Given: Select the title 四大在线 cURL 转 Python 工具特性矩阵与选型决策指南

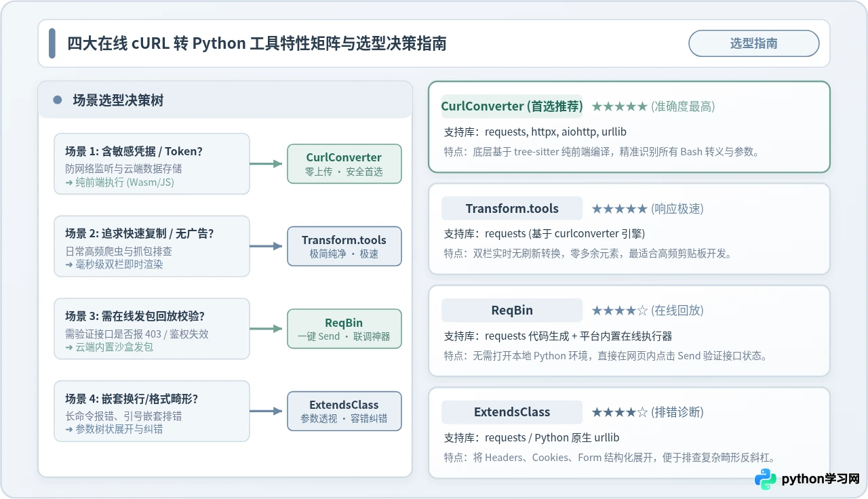Looking at the screenshot, I should pyautogui.click(x=256, y=43).
